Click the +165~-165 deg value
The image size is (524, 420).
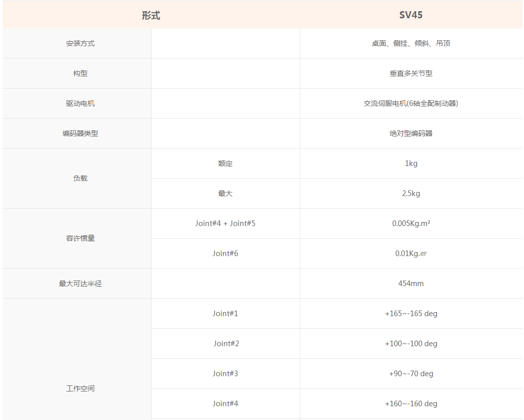pyautogui.click(x=411, y=313)
